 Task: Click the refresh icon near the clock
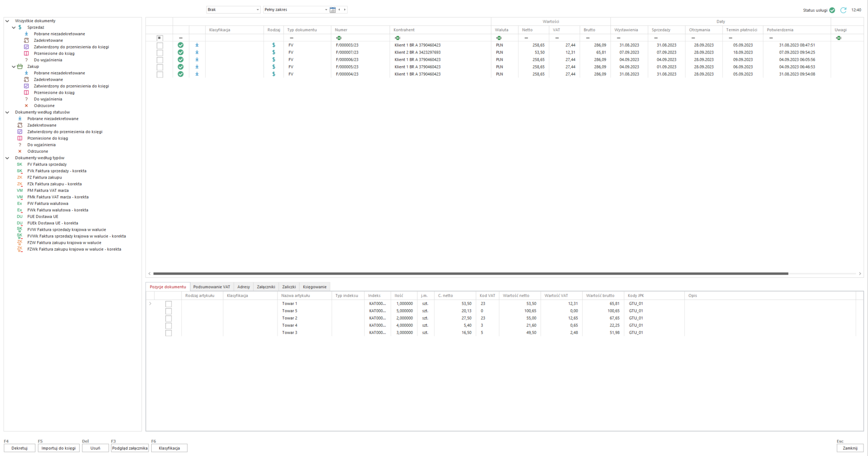843,10
